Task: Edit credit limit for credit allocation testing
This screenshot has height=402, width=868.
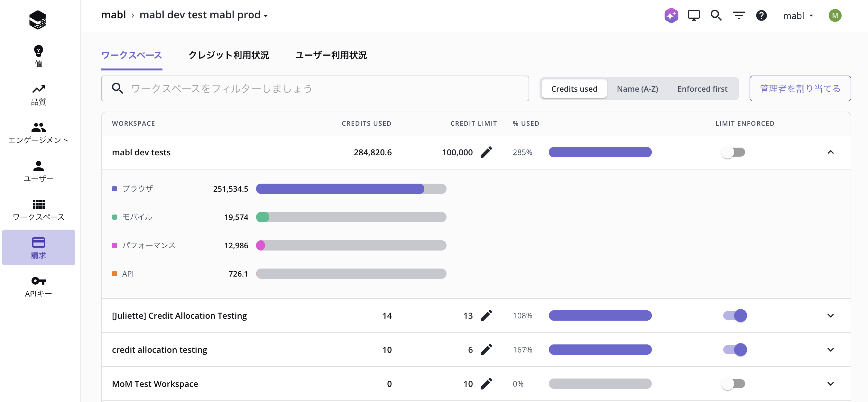Action: [486, 350]
